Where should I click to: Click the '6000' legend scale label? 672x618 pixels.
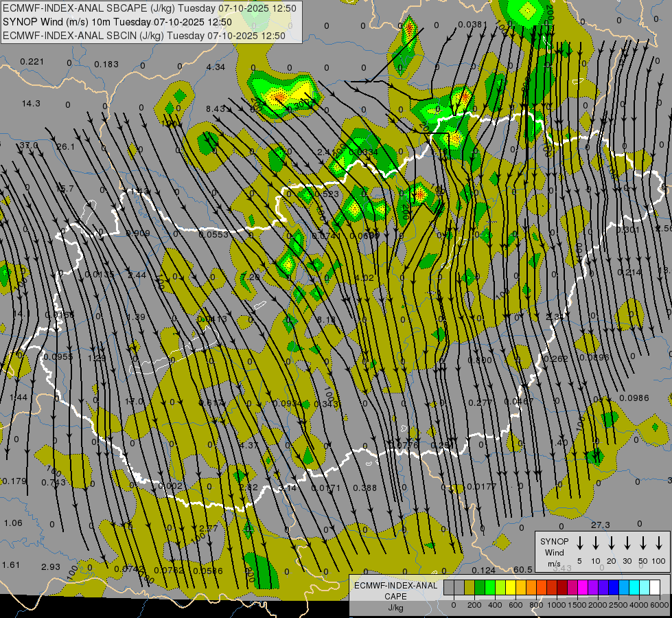coord(660,605)
